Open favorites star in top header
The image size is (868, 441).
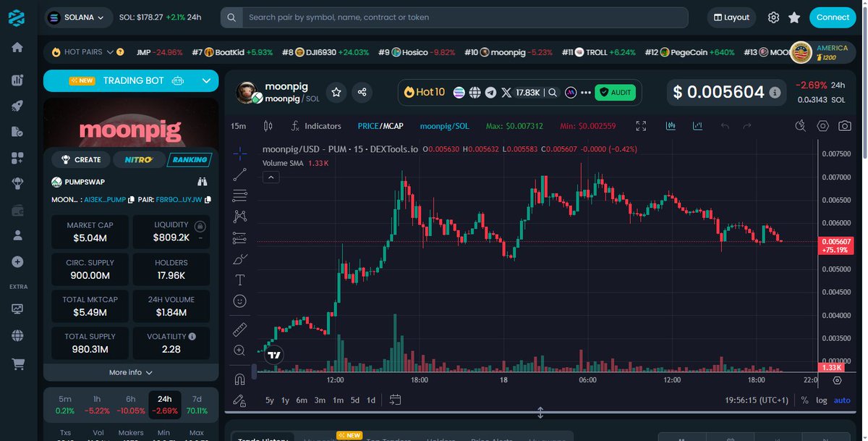794,17
